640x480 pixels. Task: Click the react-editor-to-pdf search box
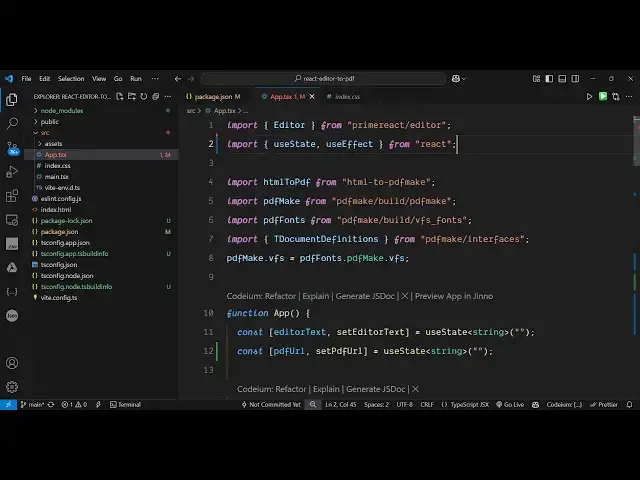point(323,78)
